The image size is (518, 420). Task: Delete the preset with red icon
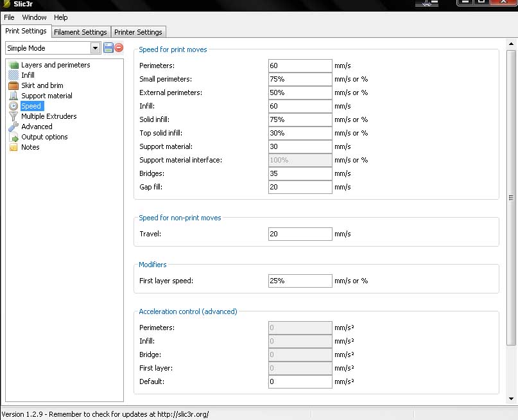(119, 48)
